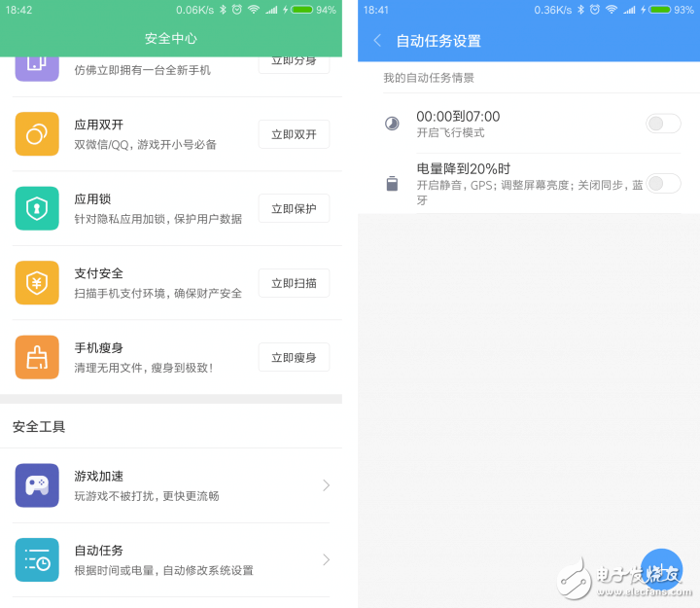Tap 双微信/QQ，游戏开小号必备 description
Viewport: 700px width, 608px height.
point(145,144)
